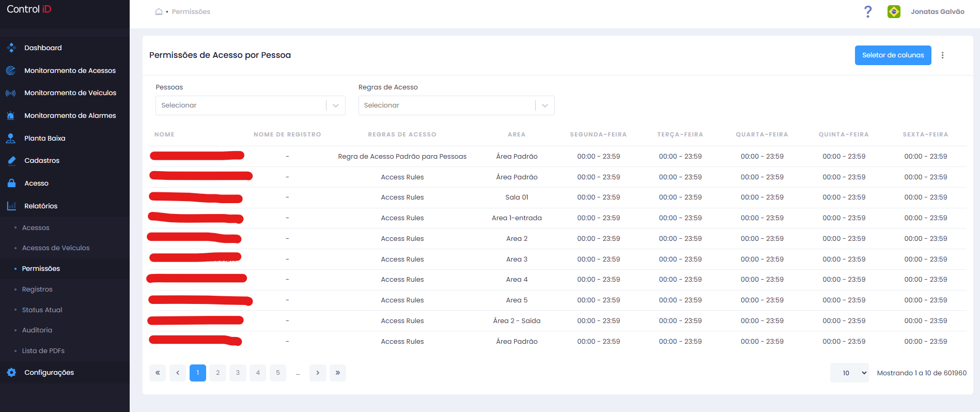Expand Cadastros menu item
The height and width of the screenshot is (412, 980).
point(42,161)
